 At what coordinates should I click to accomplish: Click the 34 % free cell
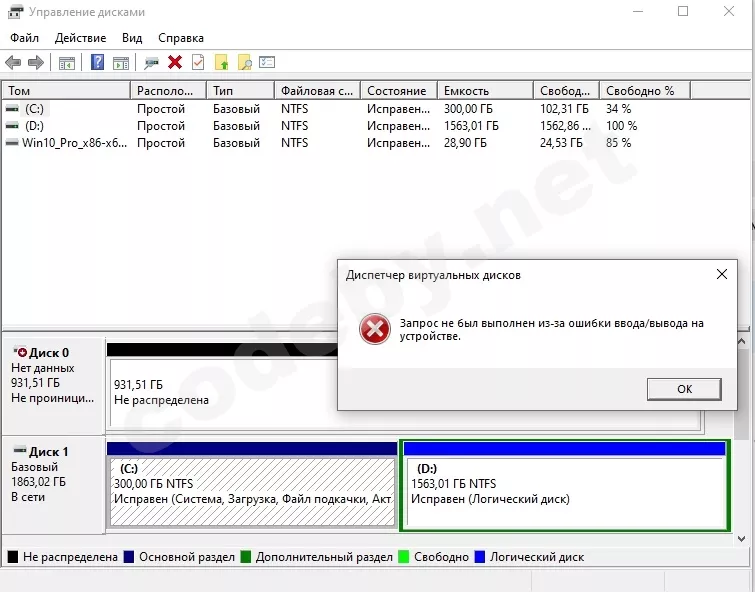click(618, 109)
